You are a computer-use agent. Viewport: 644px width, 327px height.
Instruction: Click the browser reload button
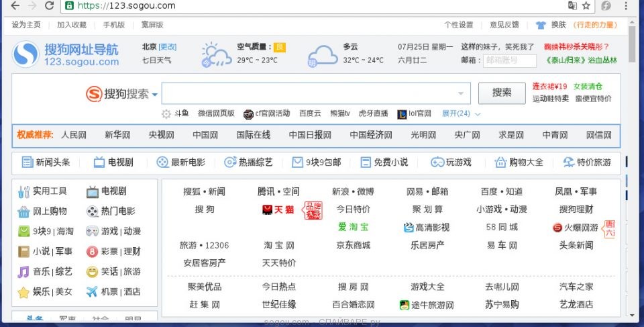tap(49, 6)
